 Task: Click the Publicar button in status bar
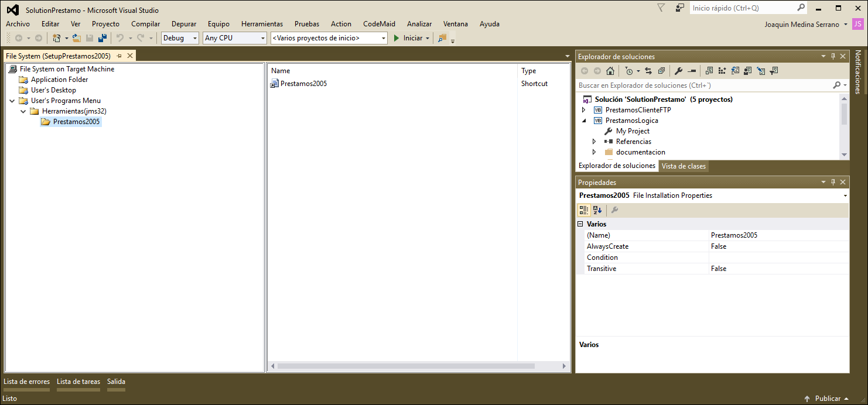click(x=826, y=399)
